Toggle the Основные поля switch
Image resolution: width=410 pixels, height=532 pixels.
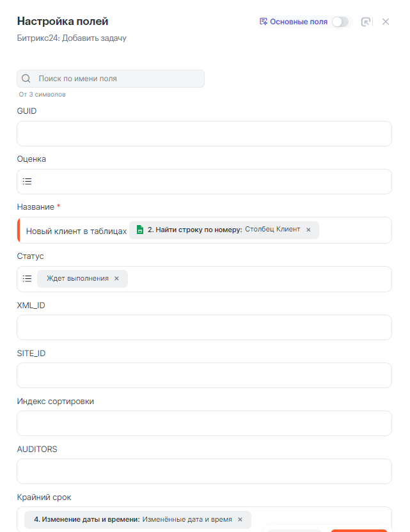click(340, 22)
